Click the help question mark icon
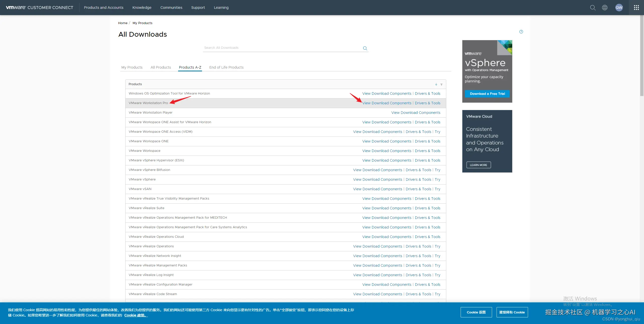644x324 pixels. tap(521, 32)
